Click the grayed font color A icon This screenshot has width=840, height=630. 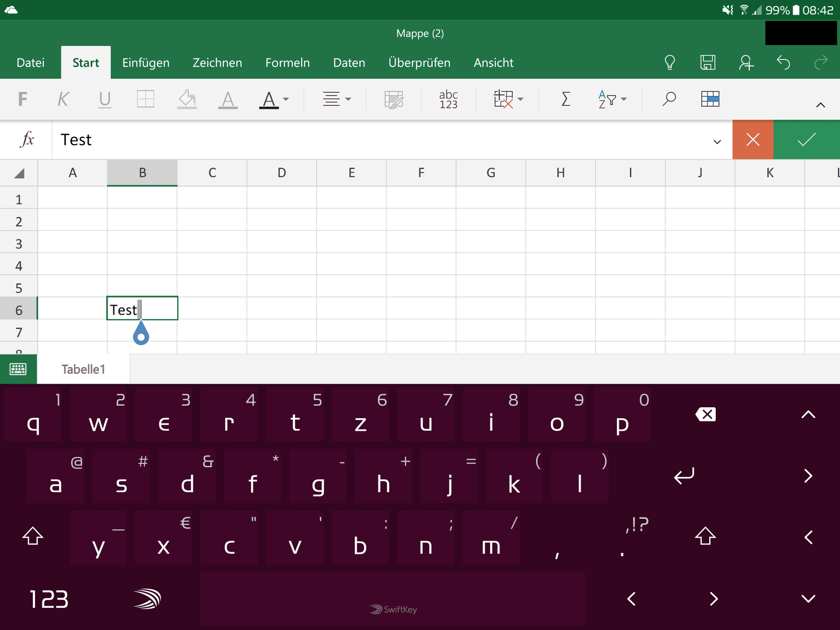228,99
